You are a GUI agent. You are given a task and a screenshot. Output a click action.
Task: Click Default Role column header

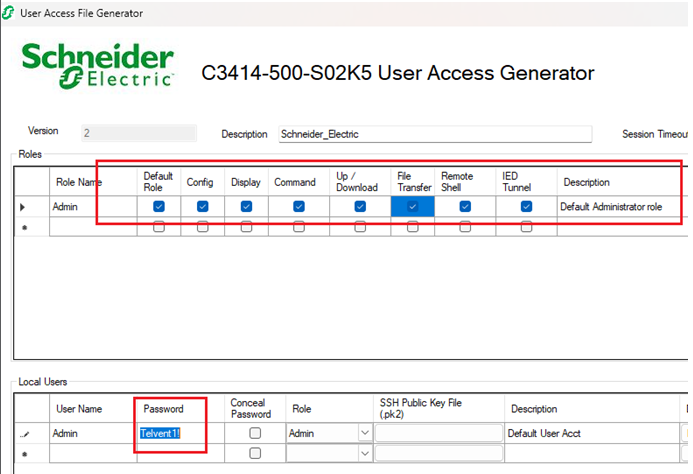159,182
